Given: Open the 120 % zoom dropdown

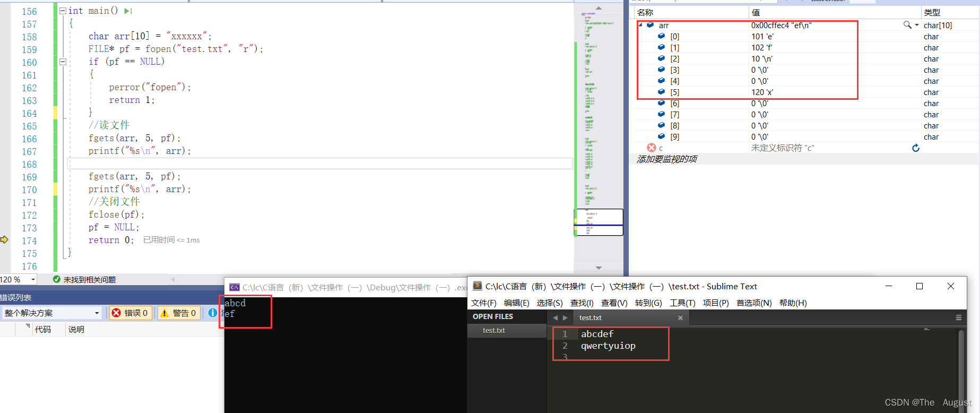Looking at the screenshot, I should pos(33,279).
